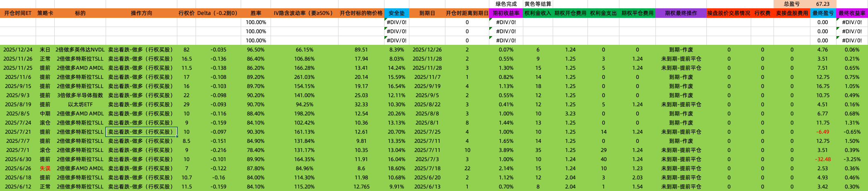Select the red loss value -32.48
Viewport: 868px width, 191px height.
click(823, 159)
